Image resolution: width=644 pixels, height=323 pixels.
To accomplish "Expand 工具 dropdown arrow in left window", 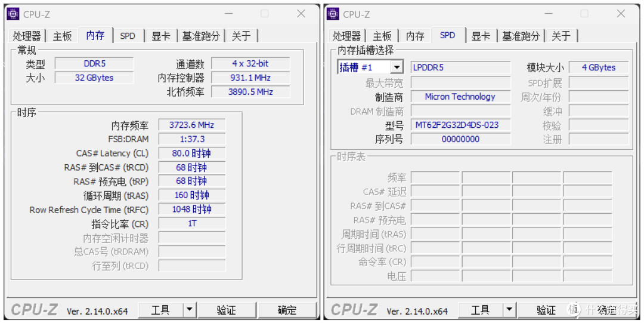I will coord(190,310).
